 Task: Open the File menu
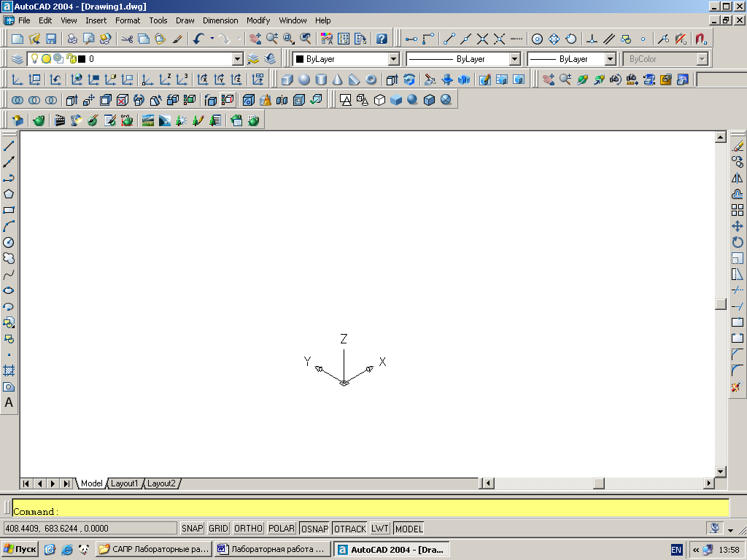[x=24, y=20]
